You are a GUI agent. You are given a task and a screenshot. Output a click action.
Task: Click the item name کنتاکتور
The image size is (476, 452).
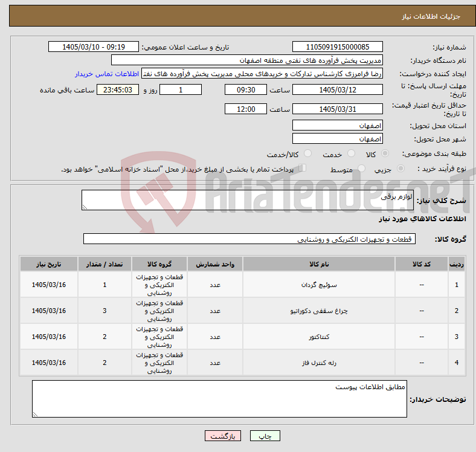click(x=319, y=337)
